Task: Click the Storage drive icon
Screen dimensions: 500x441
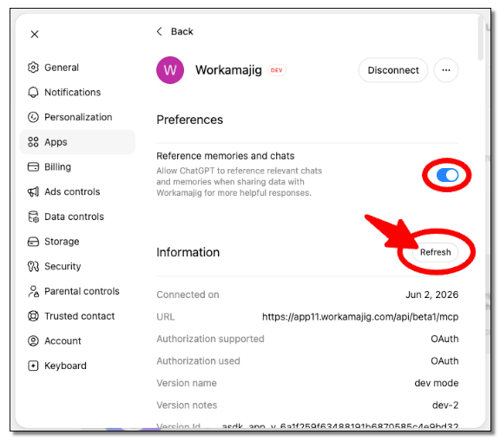Action: (x=33, y=241)
